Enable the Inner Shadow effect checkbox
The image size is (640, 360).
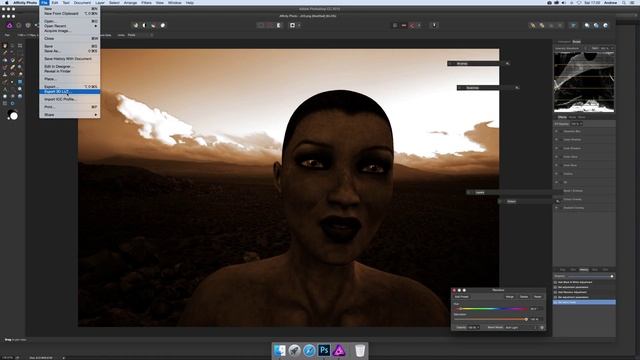[x=556, y=148]
